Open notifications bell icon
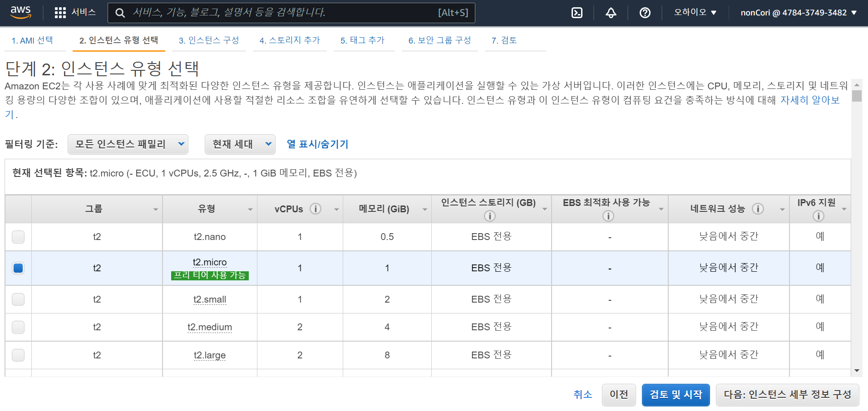 tap(611, 13)
